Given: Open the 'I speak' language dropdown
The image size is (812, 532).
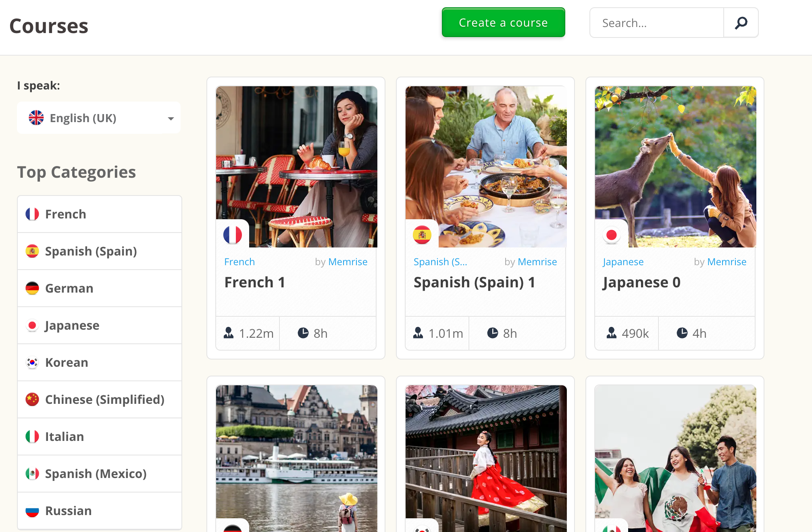Looking at the screenshot, I should [98, 118].
